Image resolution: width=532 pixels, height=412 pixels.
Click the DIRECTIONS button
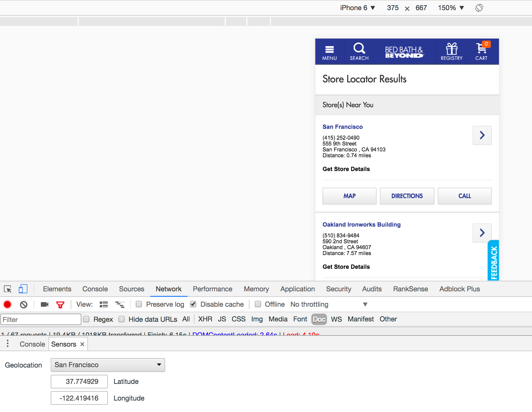[x=407, y=196]
